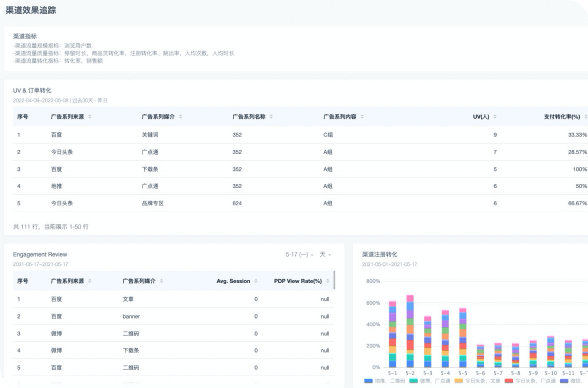Sort by UV(人) column
This screenshot has height=388, width=588.
tap(495, 117)
